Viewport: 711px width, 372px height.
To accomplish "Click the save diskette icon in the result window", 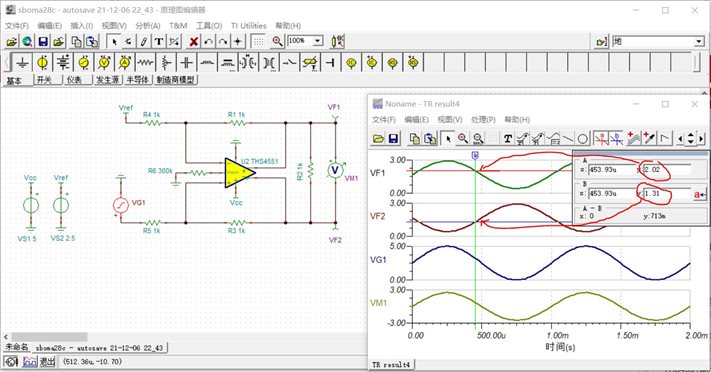I will [x=393, y=138].
